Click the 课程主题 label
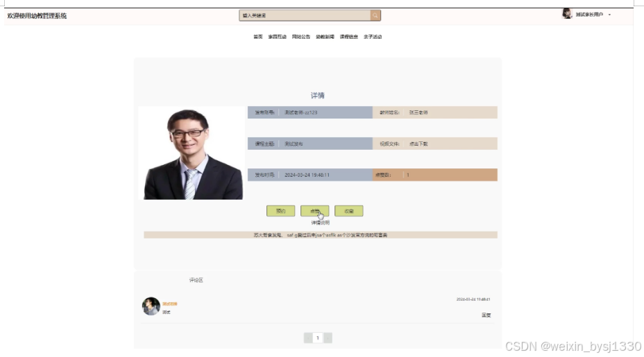The image size is (644, 357). (264, 144)
